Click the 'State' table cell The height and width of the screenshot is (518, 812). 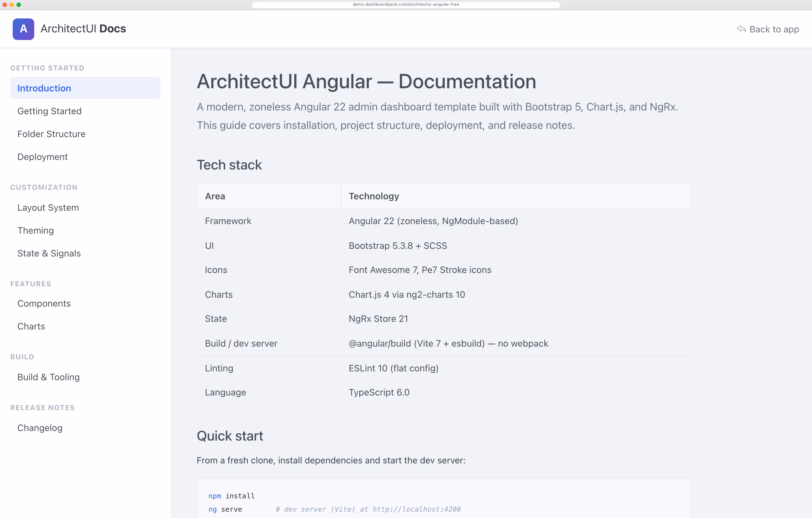tap(269, 319)
